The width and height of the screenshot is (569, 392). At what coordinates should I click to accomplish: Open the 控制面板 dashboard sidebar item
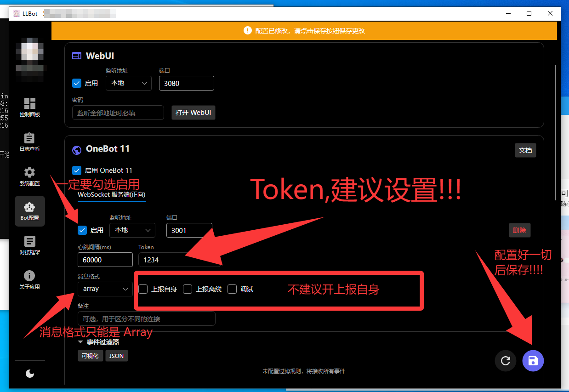(x=30, y=107)
